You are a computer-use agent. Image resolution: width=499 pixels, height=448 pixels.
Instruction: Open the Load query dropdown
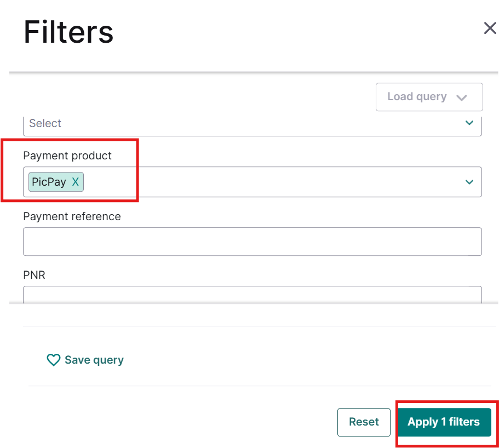tap(429, 97)
